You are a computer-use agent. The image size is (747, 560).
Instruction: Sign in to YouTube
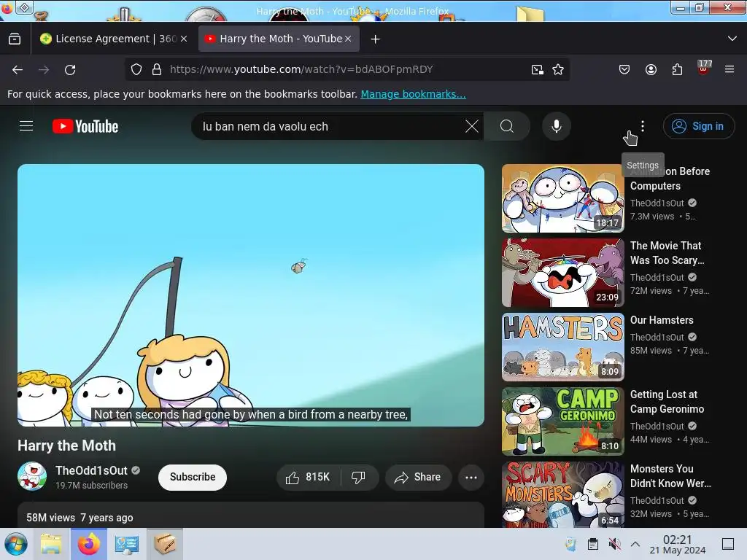[698, 126]
